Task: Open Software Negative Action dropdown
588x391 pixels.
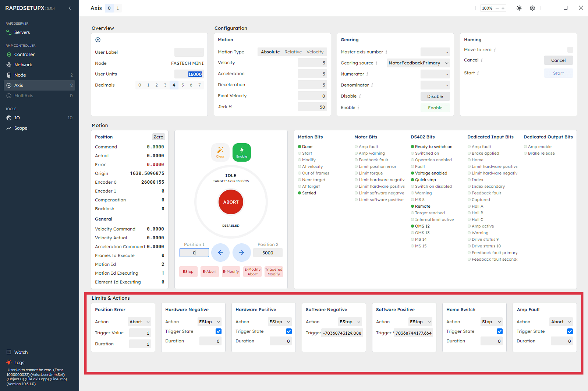Action: coord(350,322)
